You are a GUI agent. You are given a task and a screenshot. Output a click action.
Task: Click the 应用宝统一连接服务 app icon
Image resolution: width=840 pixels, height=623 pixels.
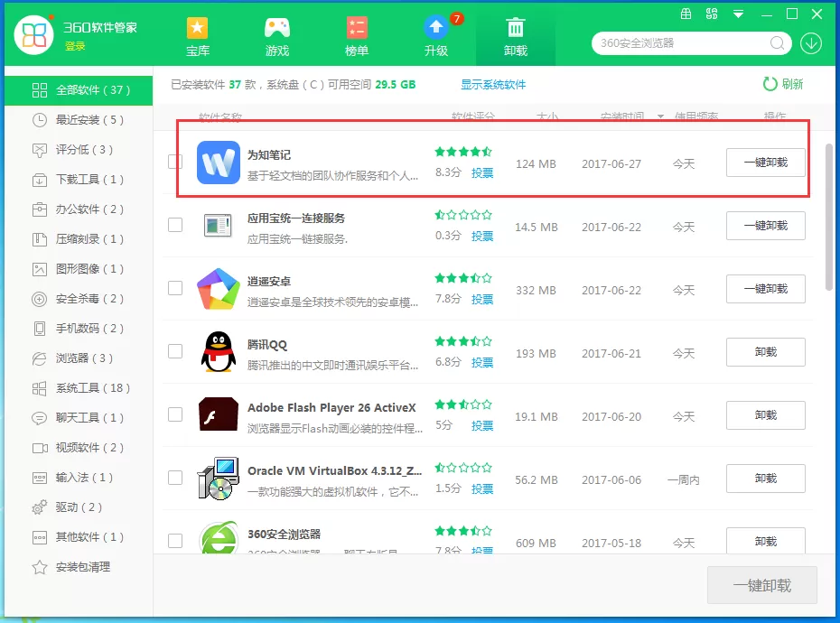coord(218,225)
